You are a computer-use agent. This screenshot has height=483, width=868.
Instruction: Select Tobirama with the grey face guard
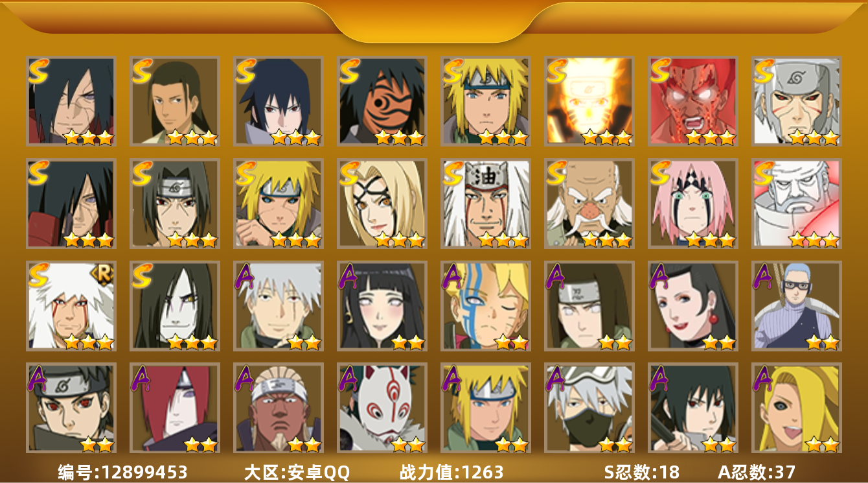point(796,101)
